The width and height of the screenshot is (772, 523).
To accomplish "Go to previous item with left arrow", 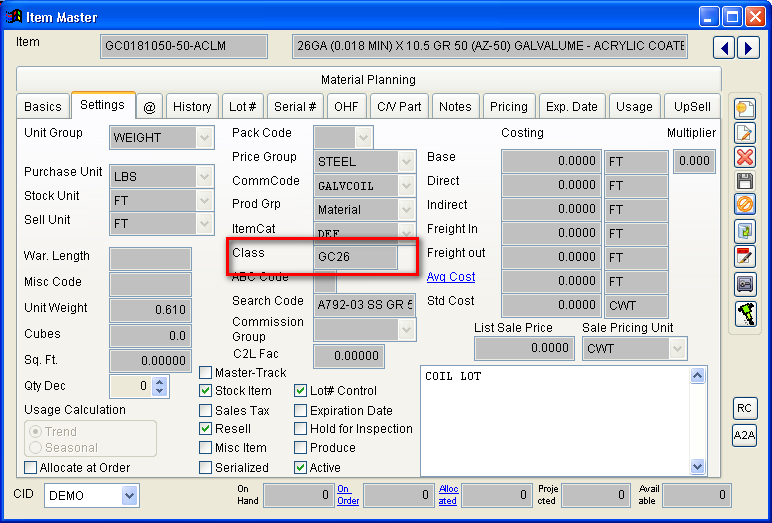I will pyautogui.click(x=725, y=47).
